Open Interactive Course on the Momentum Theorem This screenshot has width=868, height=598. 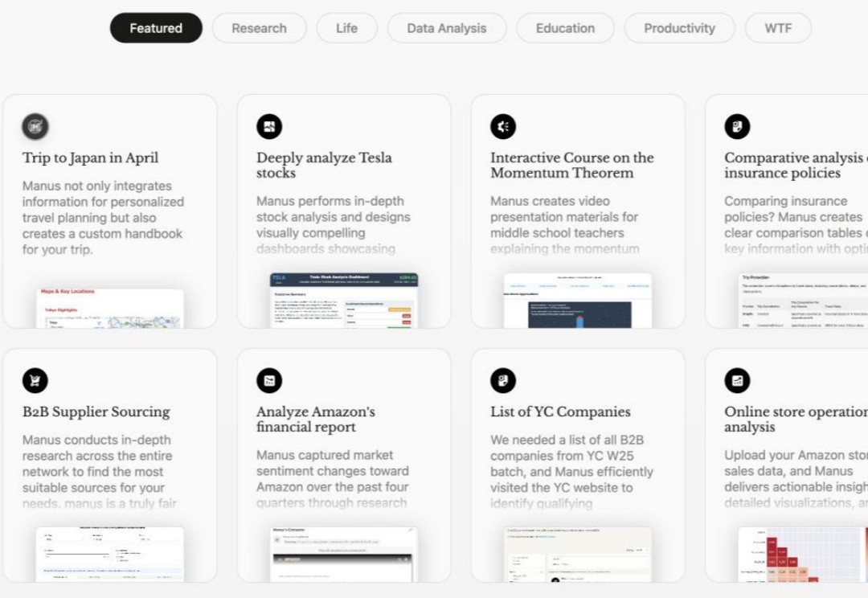coord(572,165)
